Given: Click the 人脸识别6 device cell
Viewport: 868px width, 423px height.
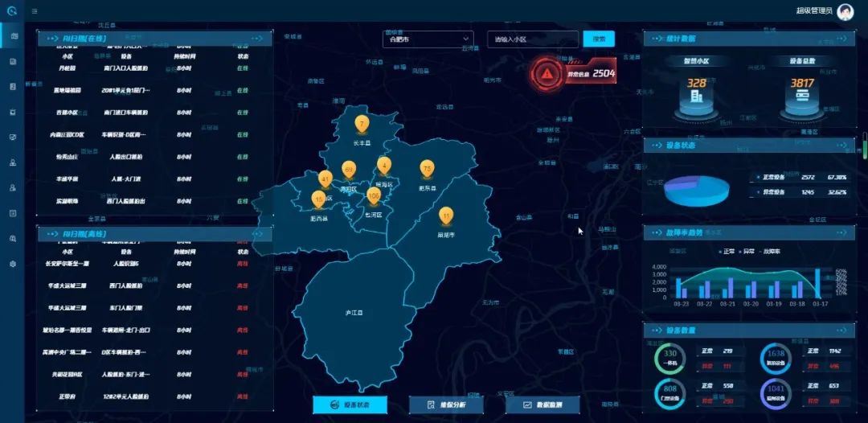Looking at the screenshot, I should 126,264.
